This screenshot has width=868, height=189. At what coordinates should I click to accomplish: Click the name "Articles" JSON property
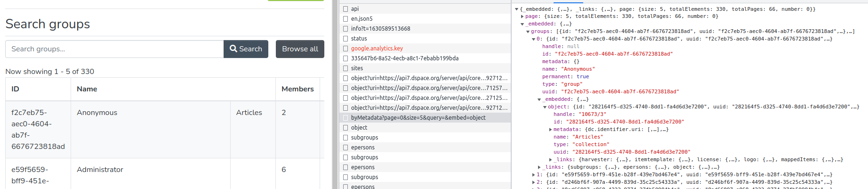point(578,137)
